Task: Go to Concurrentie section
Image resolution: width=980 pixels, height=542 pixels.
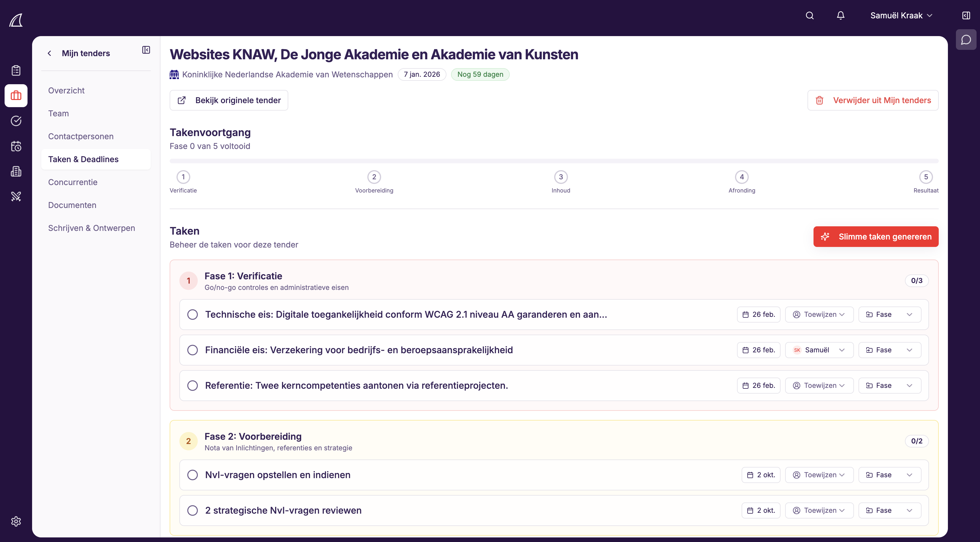Action: click(73, 182)
